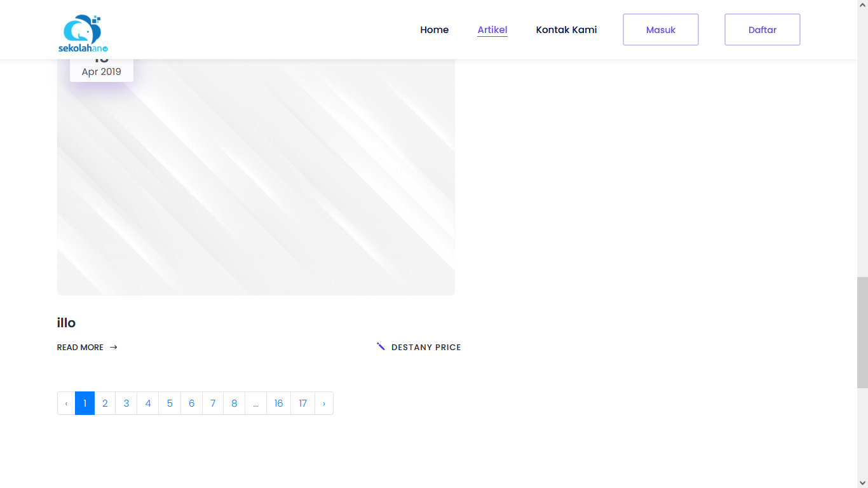868x488 pixels.
Task: Click the Sekolahan logo
Action: (x=83, y=33)
